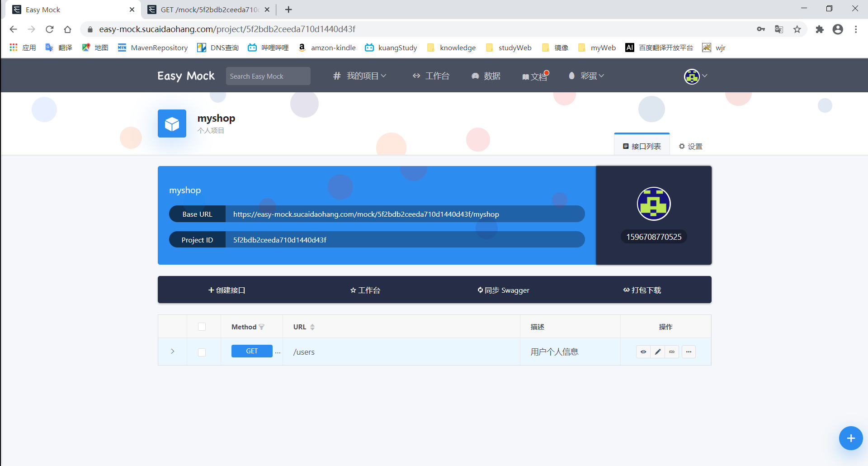This screenshot has width=868, height=466.
Task: Click the 同步 Swagger sync option
Action: pos(503,290)
